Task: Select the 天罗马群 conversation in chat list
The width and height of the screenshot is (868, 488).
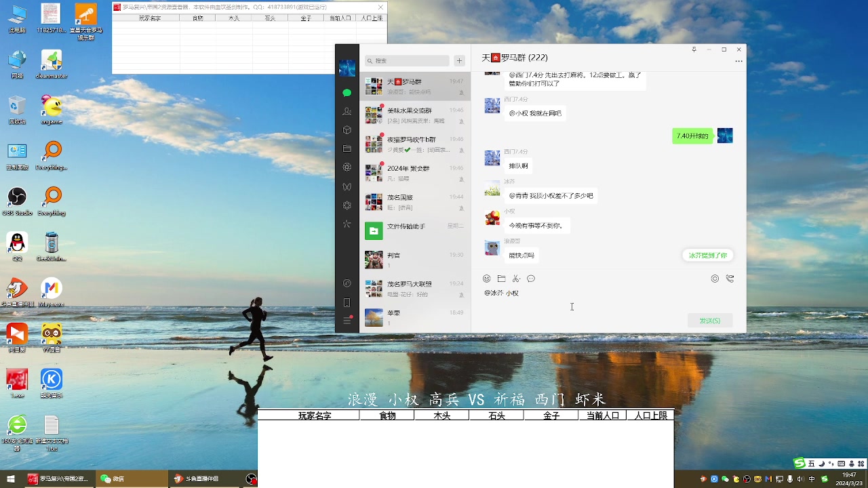Action: click(415, 86)
